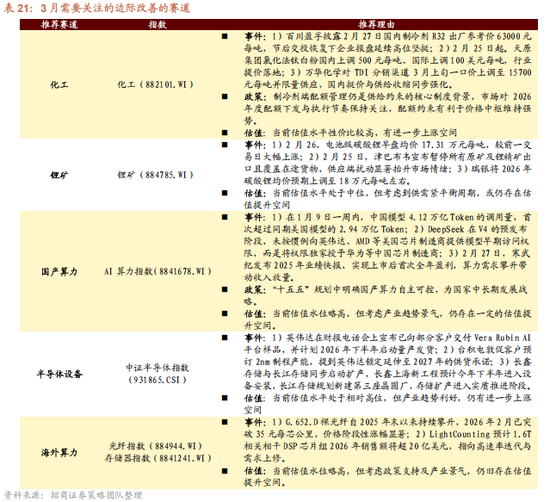Click the 化工 '事件' paragraph about R32 pricing
Screen dimensions: 550x502
tap(388, 60)
